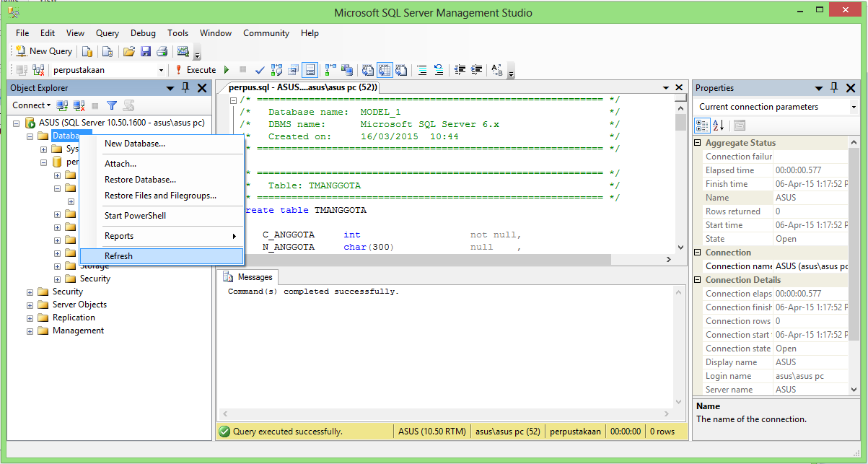868x464 pixels.
Task: Select the Management tree item
Action: 78,331
